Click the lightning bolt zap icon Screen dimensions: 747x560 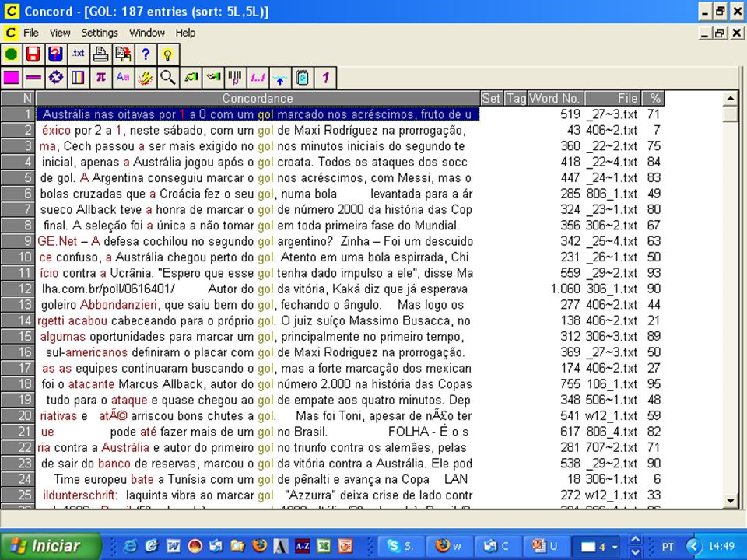(146, 77)
